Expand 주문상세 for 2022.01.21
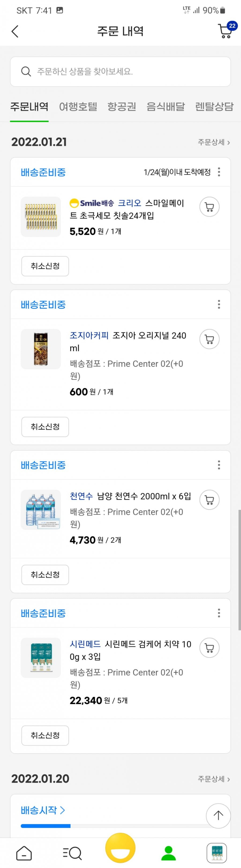This screenshot has width=241, height=868. tap(214, 142)
